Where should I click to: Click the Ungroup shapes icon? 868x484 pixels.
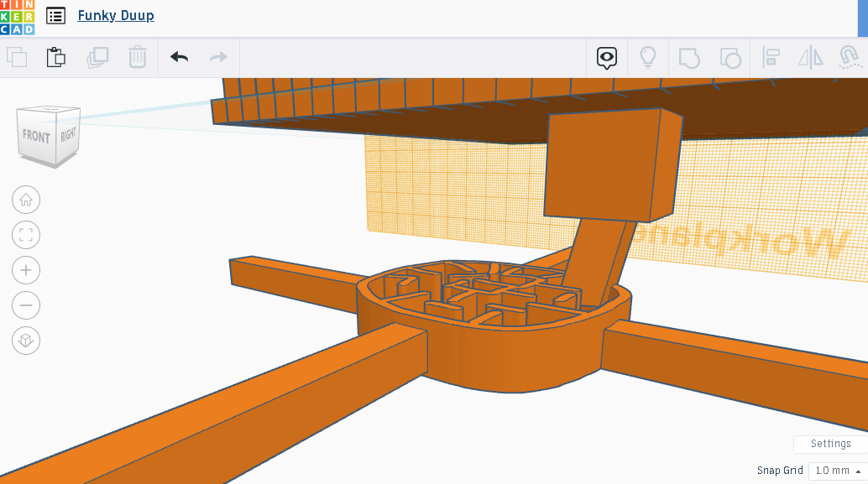click(730, 58)
